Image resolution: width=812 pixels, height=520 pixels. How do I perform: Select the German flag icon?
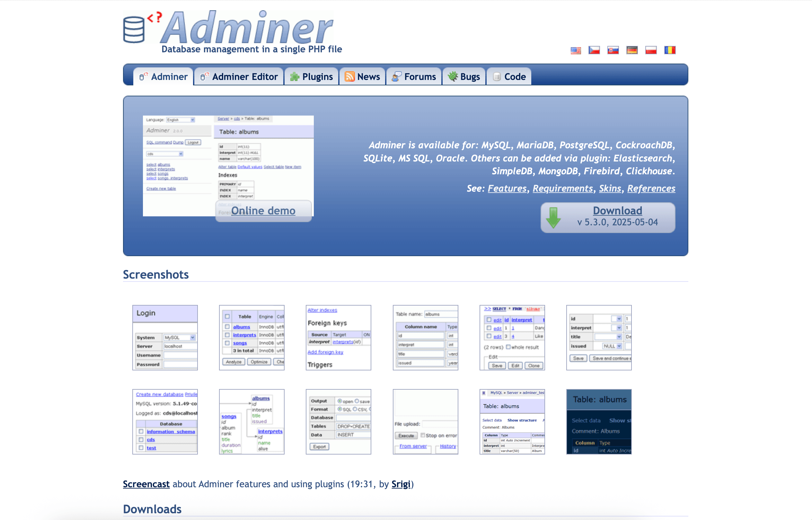tap(632, 50)
